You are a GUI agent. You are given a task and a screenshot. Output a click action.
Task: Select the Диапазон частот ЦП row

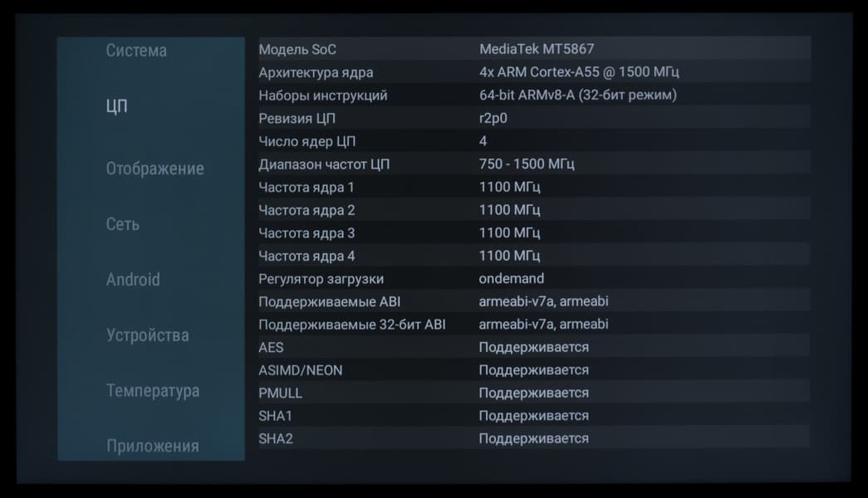533,164
